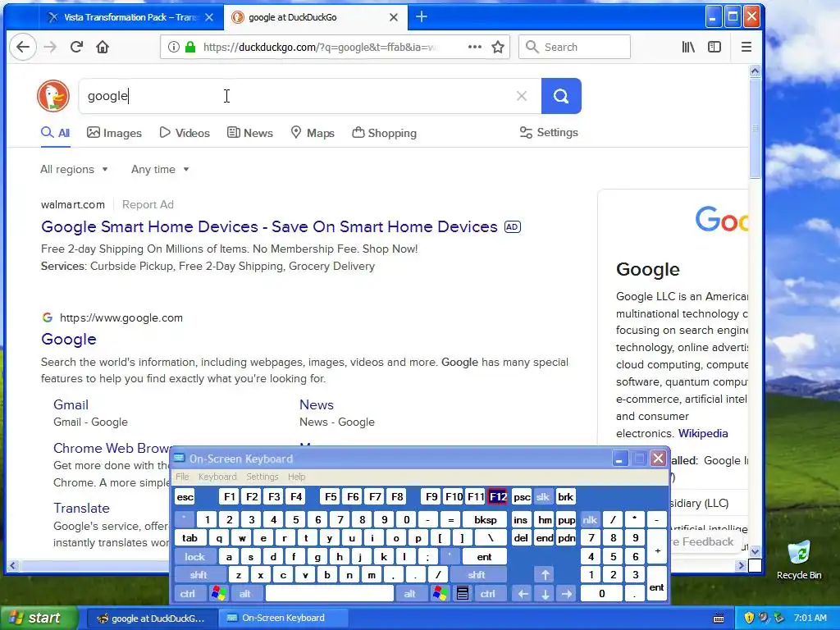Clear the DuckDuckGo search box with X
Screen dimensions: 840x630
pyautogui.click(x=521, y=96)
